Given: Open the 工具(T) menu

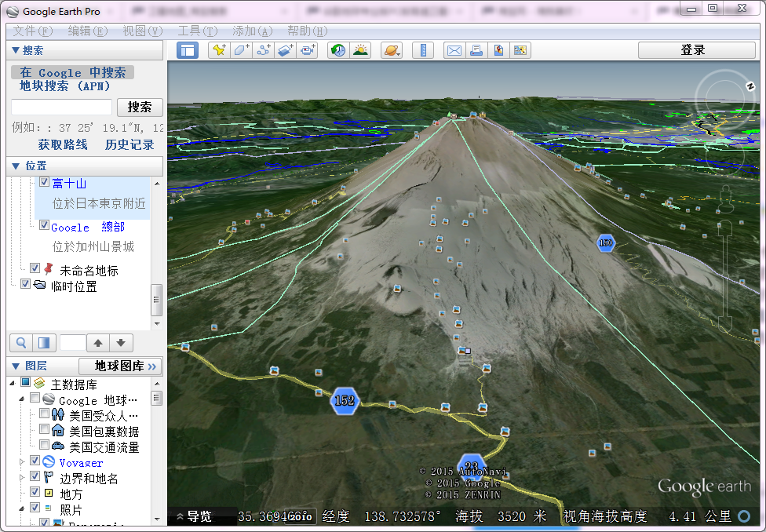Looking at the screenshot, I should [197, 31].
